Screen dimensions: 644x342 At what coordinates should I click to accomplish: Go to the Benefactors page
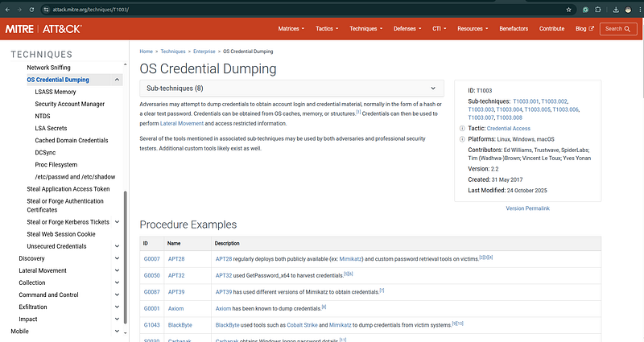[x=514, y=29]
